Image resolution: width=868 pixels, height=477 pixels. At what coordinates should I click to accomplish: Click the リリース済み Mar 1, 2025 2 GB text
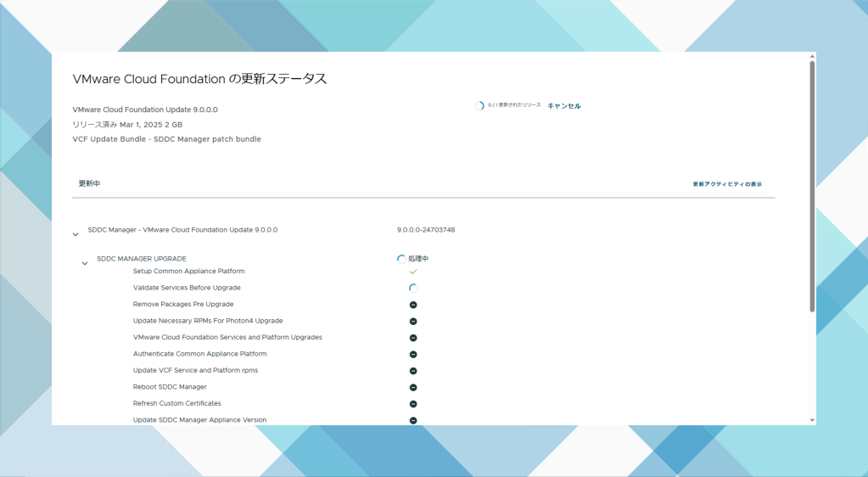click(x=127, y=125)
